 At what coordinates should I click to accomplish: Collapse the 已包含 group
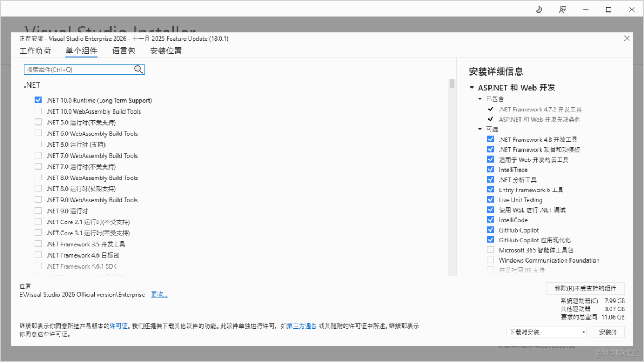click(479, 99)
